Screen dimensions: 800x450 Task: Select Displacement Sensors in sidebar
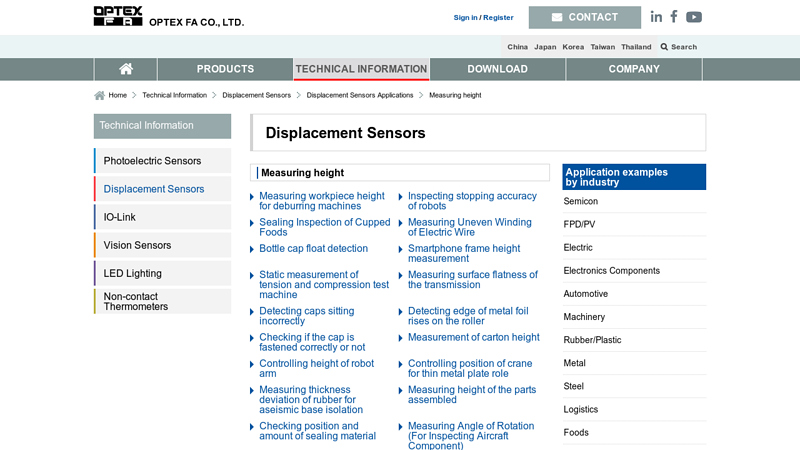point(162,189)
